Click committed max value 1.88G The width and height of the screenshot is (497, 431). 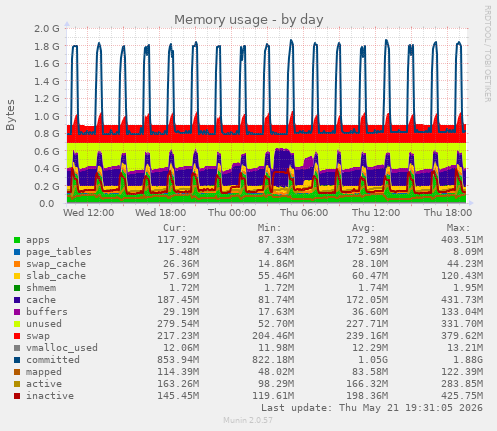pos(468,360)
